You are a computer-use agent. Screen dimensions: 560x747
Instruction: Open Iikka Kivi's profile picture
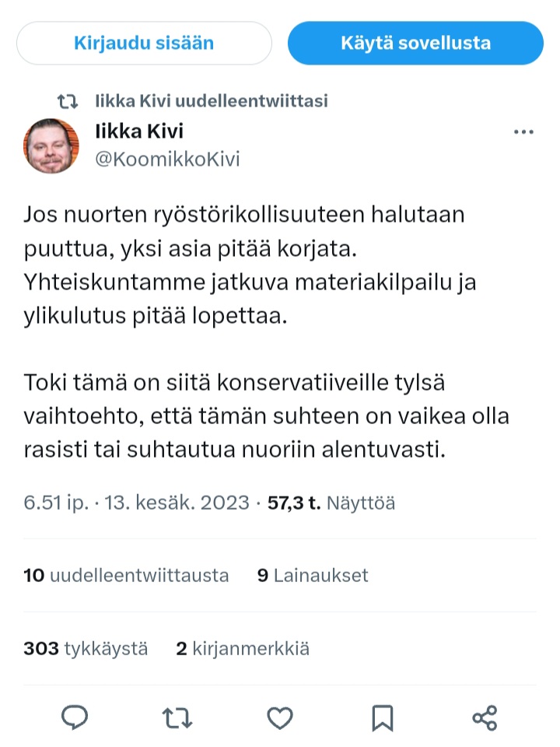(x=51, y=146)
